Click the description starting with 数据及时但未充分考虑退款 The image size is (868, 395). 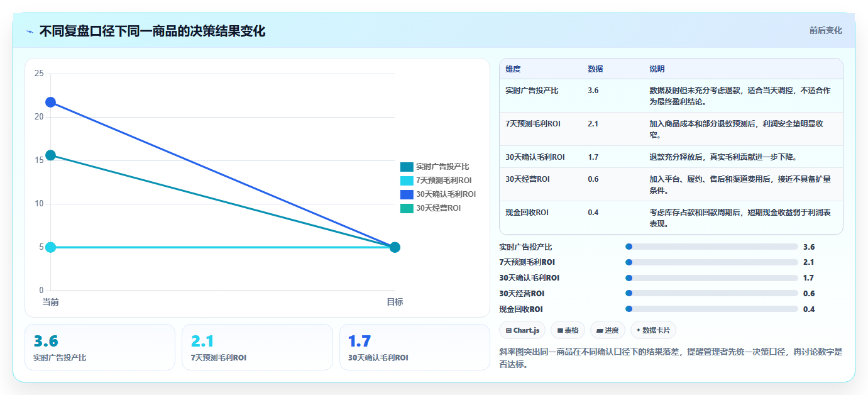pyautogui.click(x=740, y=96)
